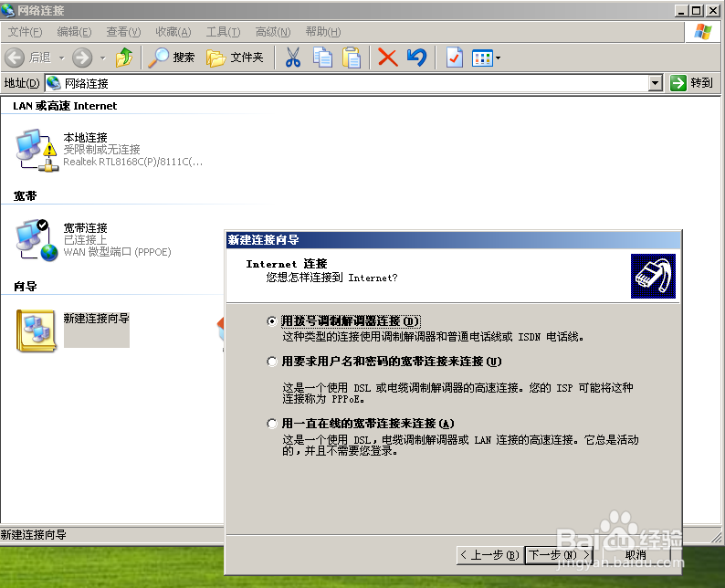Minimize the 网络连接 window
Viewport: 725px width, 588px height.
pos(681,10)
